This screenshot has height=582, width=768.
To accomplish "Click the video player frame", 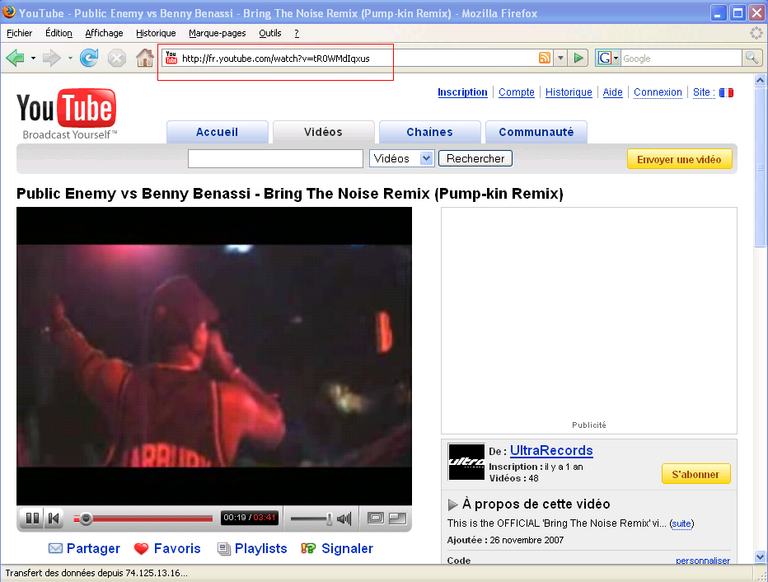I will pyautogui.click(x=214, y=356).
